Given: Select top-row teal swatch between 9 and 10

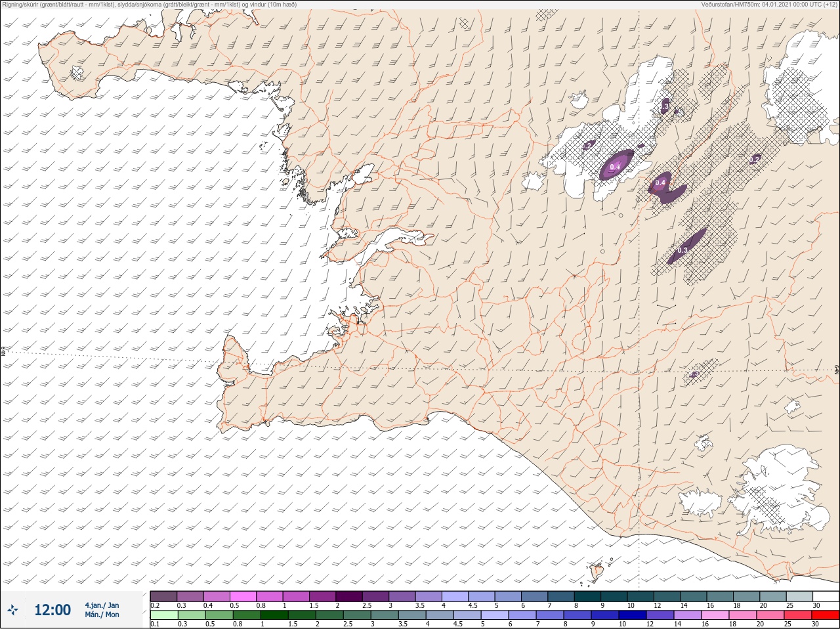Looking at the screenshot, I should pos(614,596).
